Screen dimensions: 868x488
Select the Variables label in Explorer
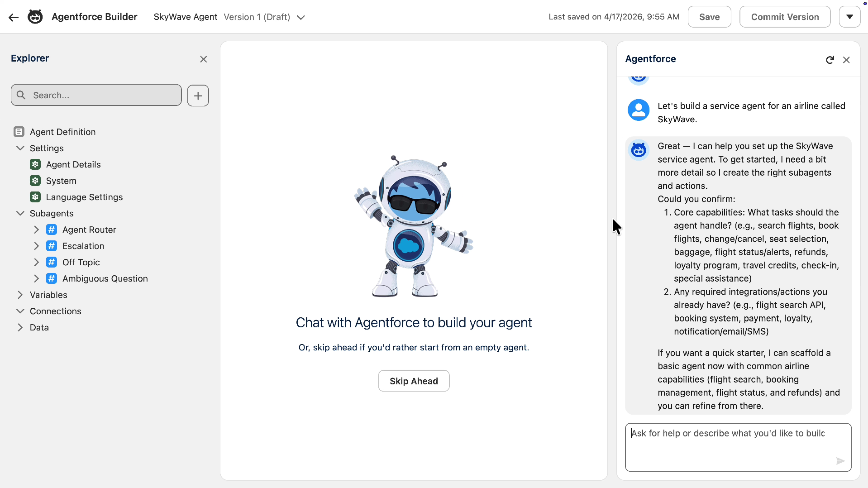pos(48,295)
